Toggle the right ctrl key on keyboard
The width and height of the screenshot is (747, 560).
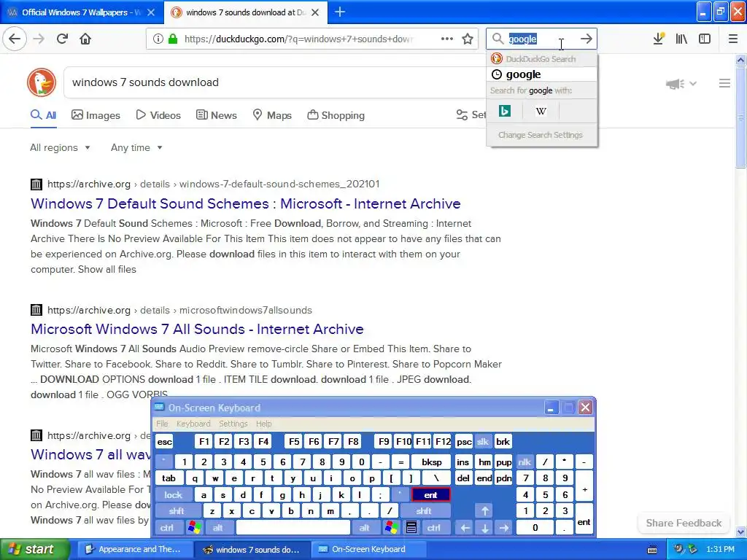coord(434,527)
